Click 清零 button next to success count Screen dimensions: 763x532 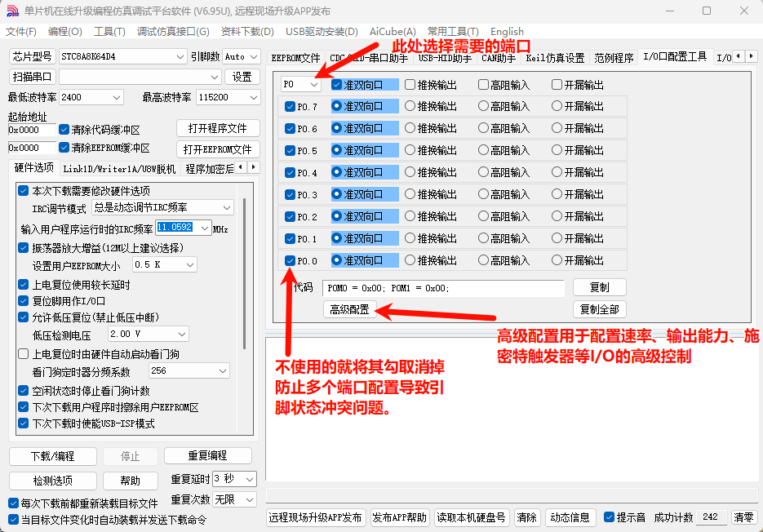743,517
